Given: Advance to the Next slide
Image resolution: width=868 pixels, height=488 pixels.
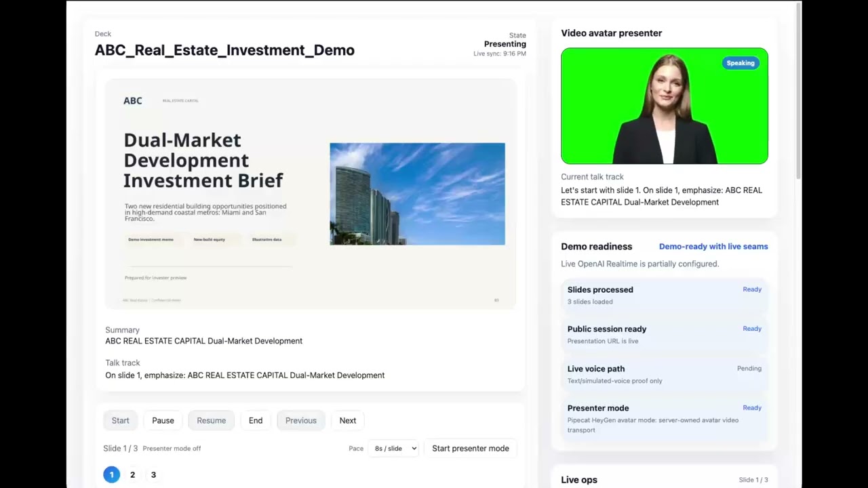Looking at the screenshot, I should (348, 420).
